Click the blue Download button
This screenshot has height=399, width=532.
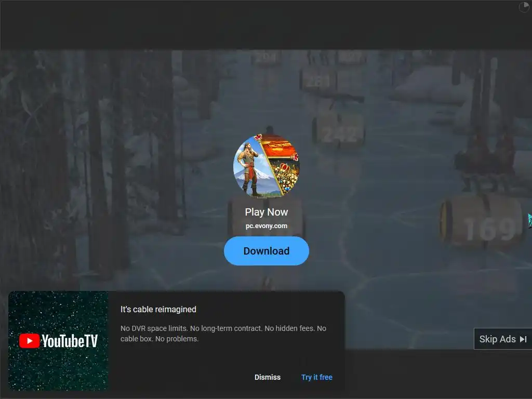tap(267, 251)
